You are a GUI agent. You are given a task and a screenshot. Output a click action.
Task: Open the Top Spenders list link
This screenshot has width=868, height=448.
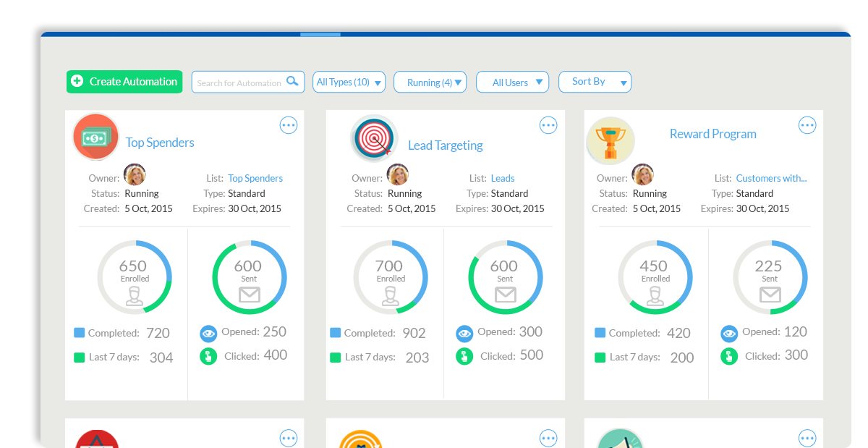(255, 178)
